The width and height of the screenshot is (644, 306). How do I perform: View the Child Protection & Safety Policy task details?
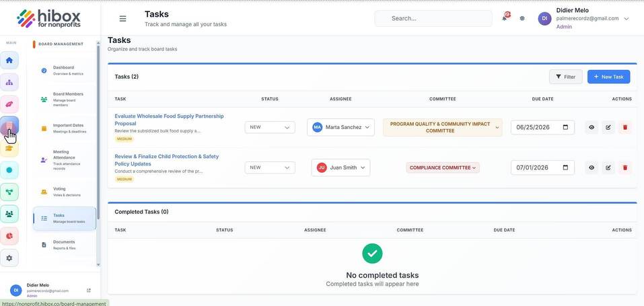click(592, 167)
